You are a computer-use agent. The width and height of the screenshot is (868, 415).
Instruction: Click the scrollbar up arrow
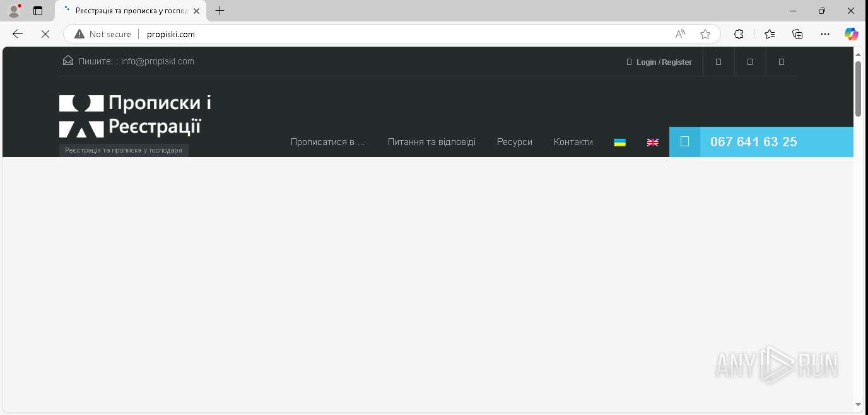click(858, 54)
